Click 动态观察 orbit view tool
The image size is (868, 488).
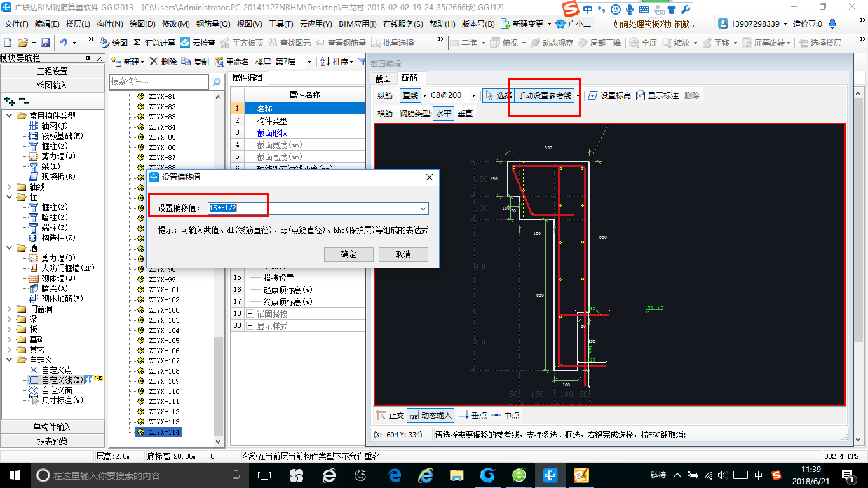(552, 43)
